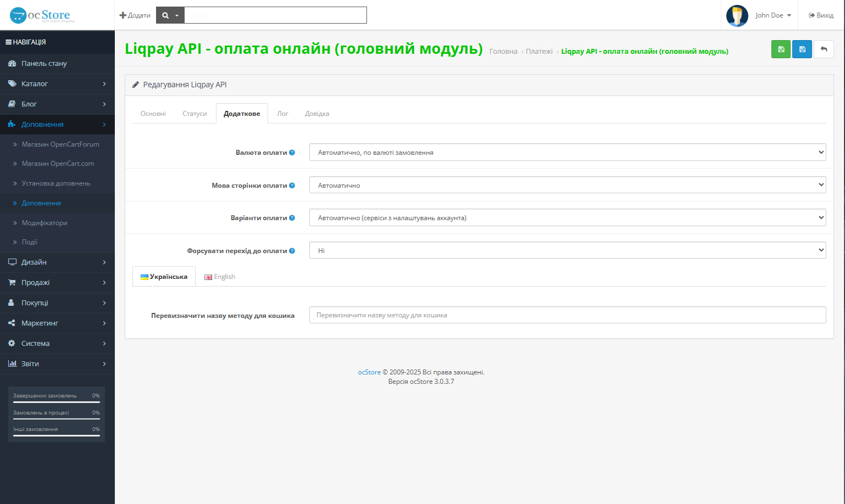This screenshot has width=845, height=504.
Task: Open the Варіанти оплати dropdown
Action: pos(568,217)
